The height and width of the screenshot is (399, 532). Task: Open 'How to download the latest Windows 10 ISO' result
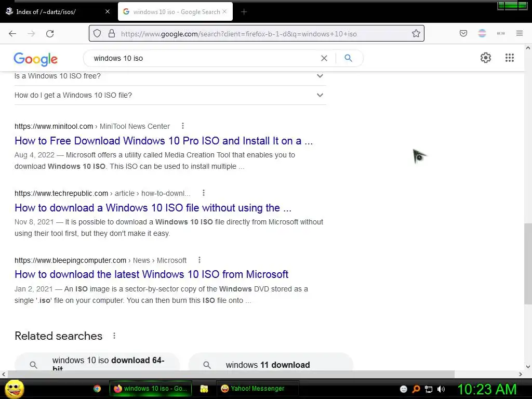click(x=151, y=274)
